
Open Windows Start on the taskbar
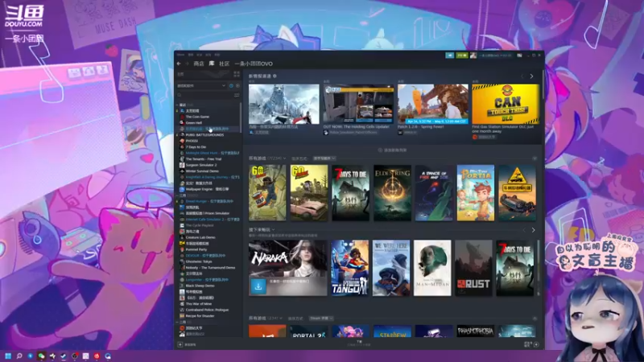pos(8,356)
